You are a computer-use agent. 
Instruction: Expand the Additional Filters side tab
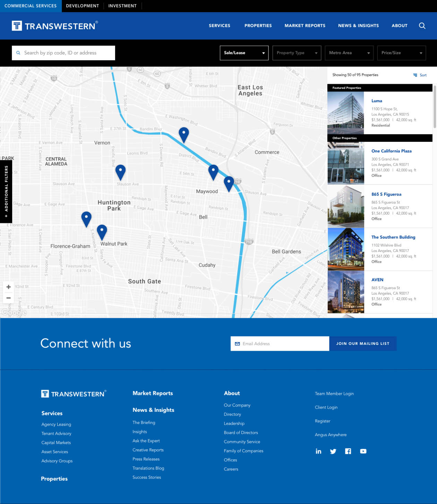[6, 191]
